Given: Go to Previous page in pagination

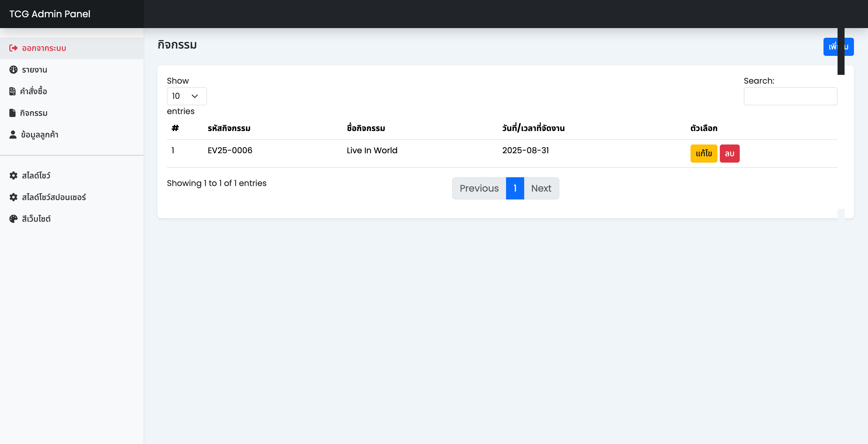Looking at the screenshot, I should point(479,188).
